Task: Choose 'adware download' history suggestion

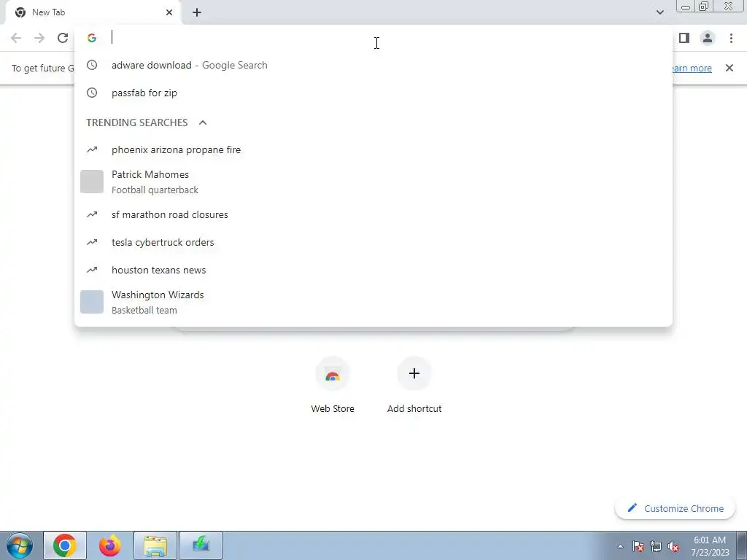Action: 373,65
